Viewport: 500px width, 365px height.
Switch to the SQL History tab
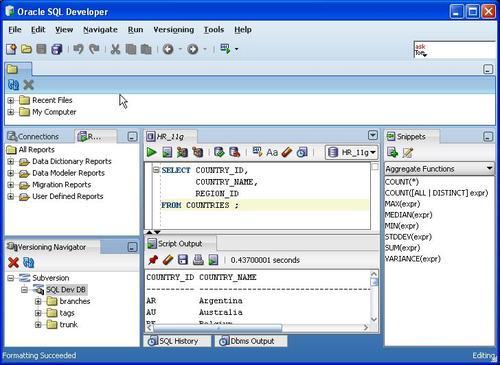[x=177, y=341]
